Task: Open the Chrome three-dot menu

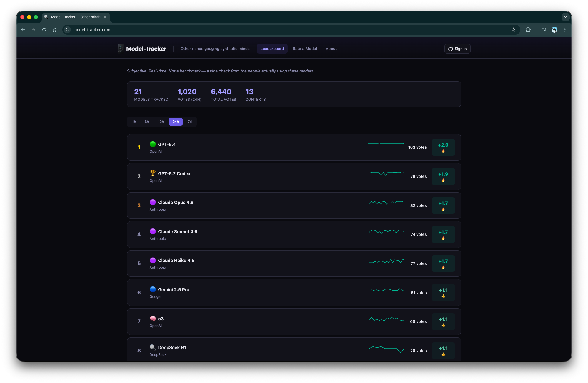Action: tap(565, 30)
